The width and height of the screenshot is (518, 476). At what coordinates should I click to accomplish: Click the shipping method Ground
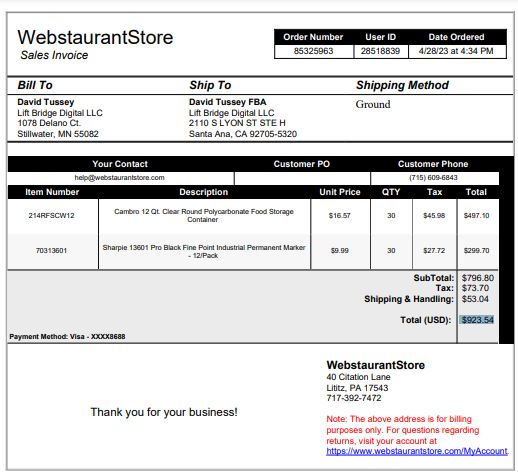(373, 104)
